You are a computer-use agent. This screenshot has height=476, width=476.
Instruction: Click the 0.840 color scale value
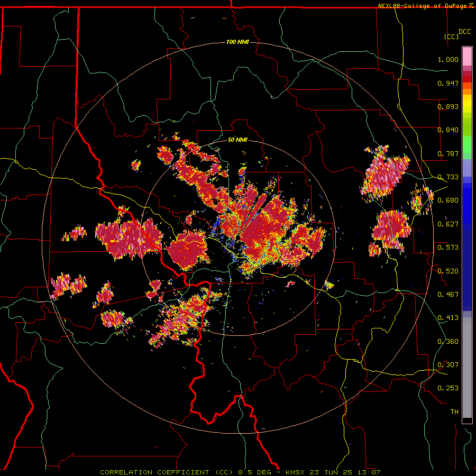click(x=448, y=130)
